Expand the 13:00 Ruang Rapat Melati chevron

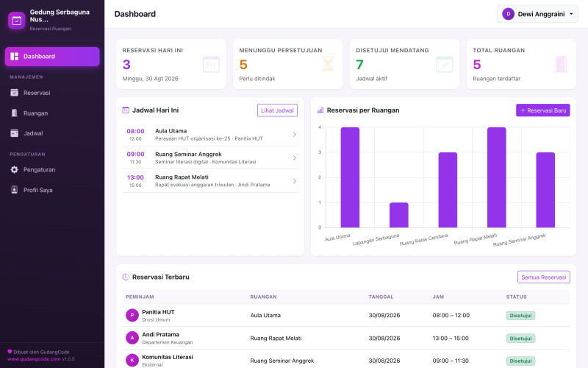[295, 181]
